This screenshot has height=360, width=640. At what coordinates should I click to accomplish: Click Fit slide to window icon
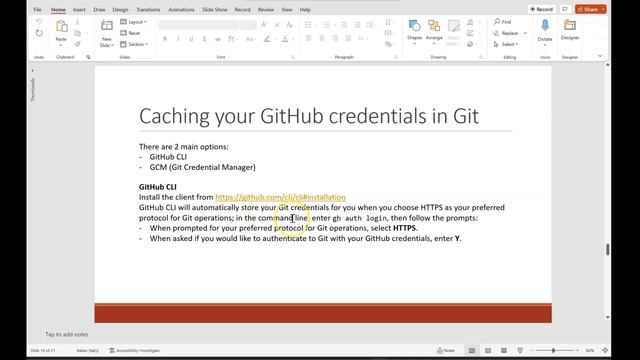click(x=605, y=350)
